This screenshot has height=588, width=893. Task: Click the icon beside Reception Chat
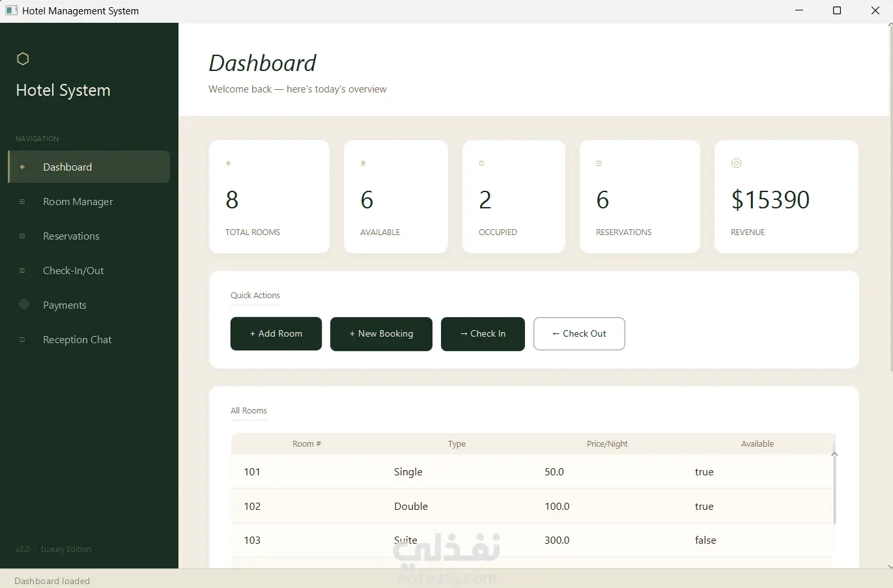click(22, 339)
